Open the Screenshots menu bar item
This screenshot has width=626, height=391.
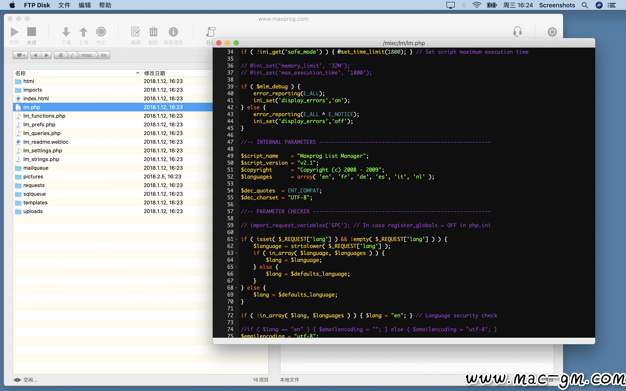click(x=557, y=5)
